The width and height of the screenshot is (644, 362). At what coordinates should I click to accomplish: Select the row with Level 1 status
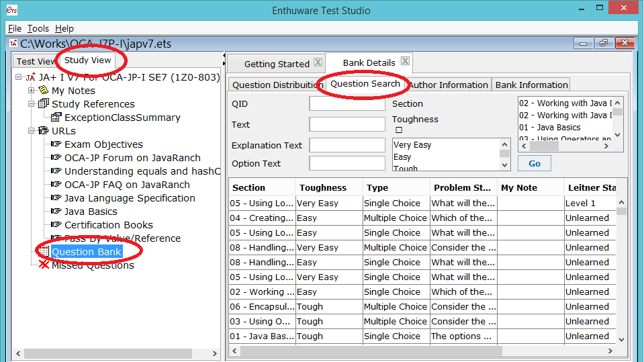(422, 203)
